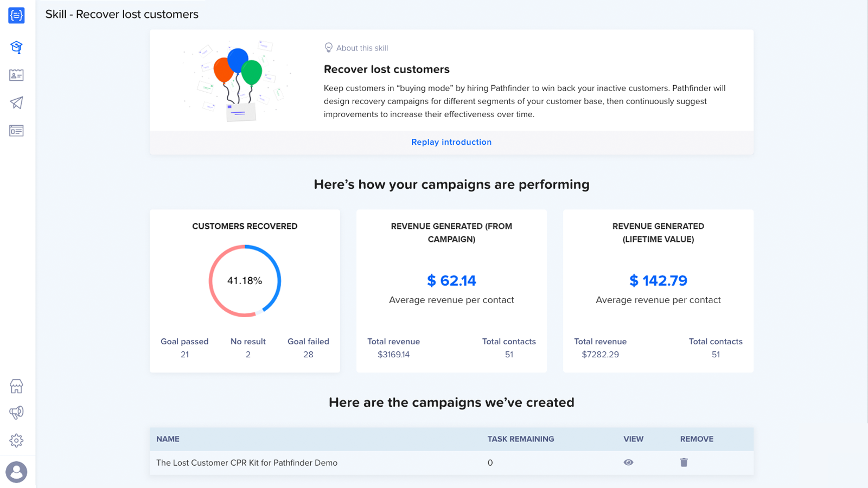Click the Customers Recovered donut chart
This screenshot has height=488, width=868.
[x=245, y=281]
